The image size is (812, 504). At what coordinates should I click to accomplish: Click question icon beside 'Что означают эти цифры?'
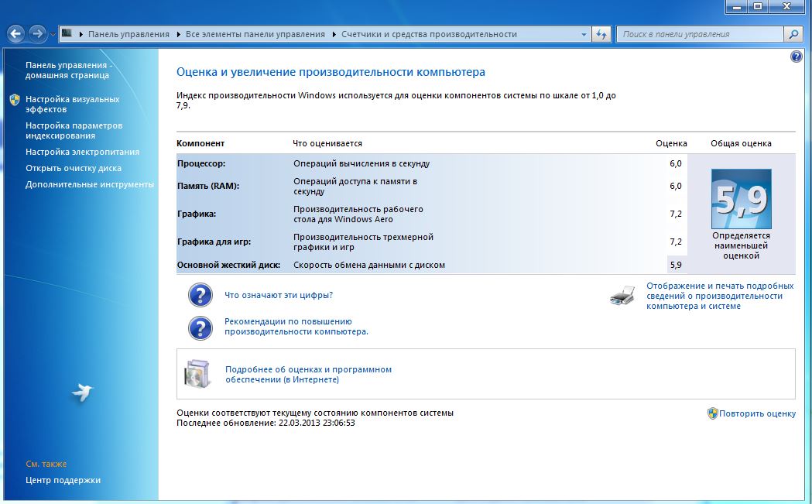click(200, 295)
